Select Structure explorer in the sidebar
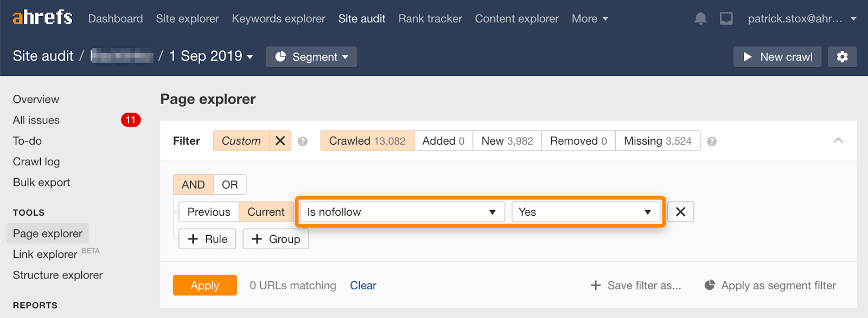868x318 pixels. pos(56,275)
